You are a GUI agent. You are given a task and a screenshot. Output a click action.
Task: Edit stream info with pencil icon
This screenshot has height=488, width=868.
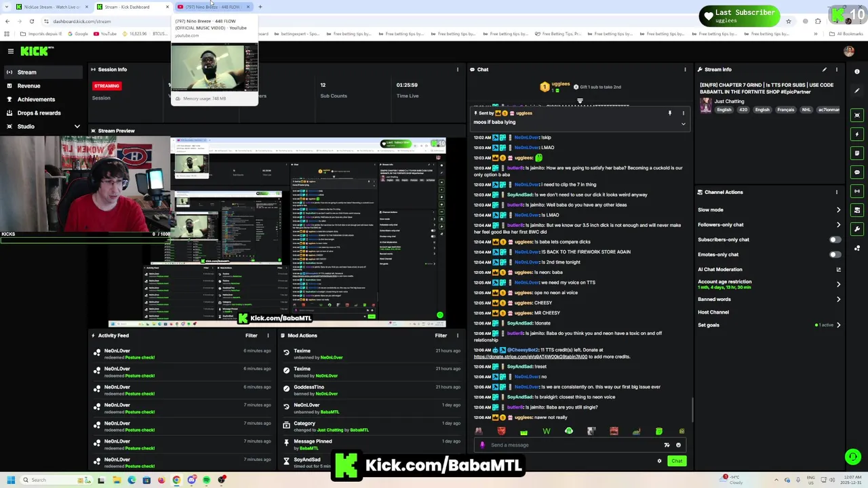[x=824, y=69]
